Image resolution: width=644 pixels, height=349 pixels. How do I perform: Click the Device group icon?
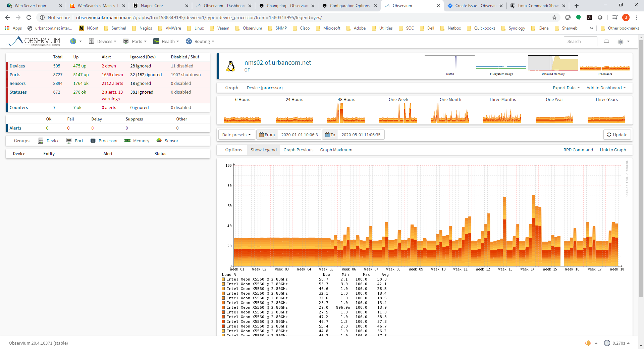[41, 141]
